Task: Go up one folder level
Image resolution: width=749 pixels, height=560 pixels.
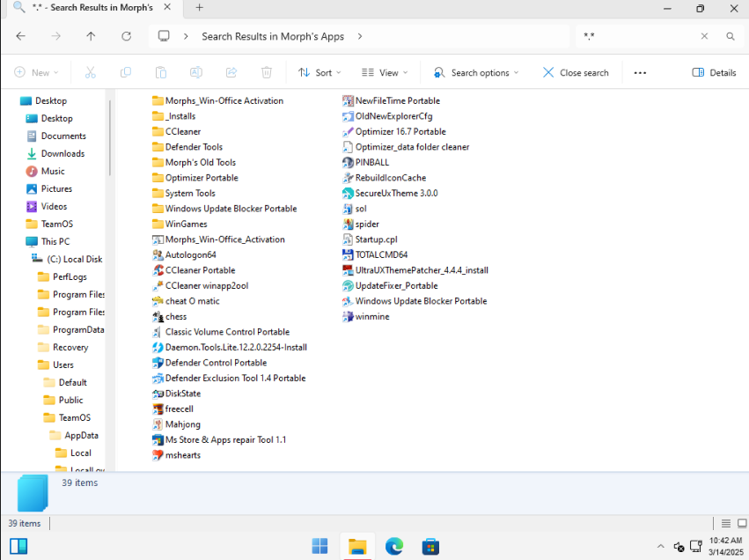Action: tap(91, 36)
